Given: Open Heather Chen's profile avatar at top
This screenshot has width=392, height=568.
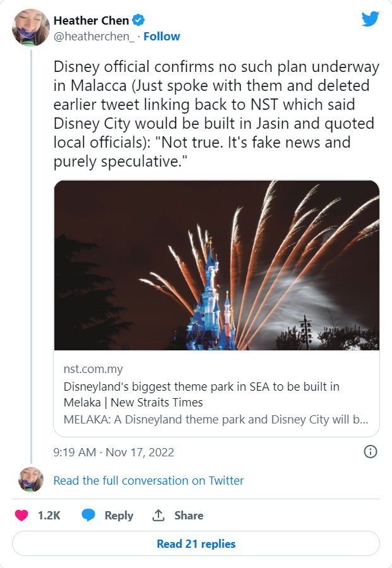Looking at the screenshot, I should pos(31,28).
